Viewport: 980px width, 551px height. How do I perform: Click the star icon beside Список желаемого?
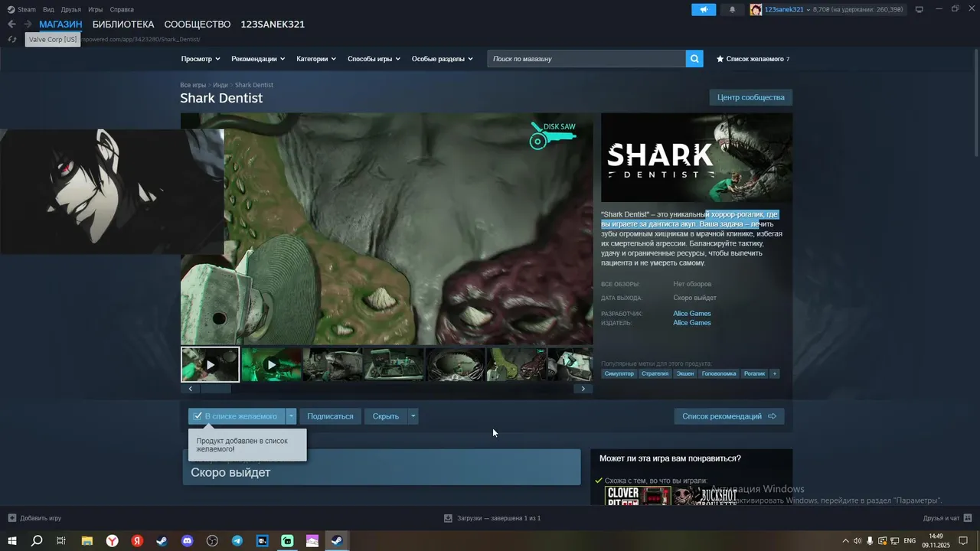click(720, 59)
